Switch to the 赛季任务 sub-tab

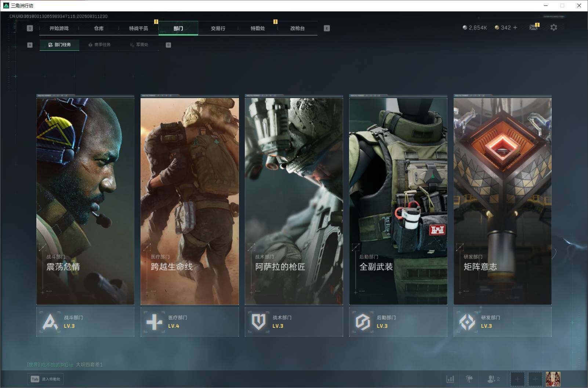99,45
